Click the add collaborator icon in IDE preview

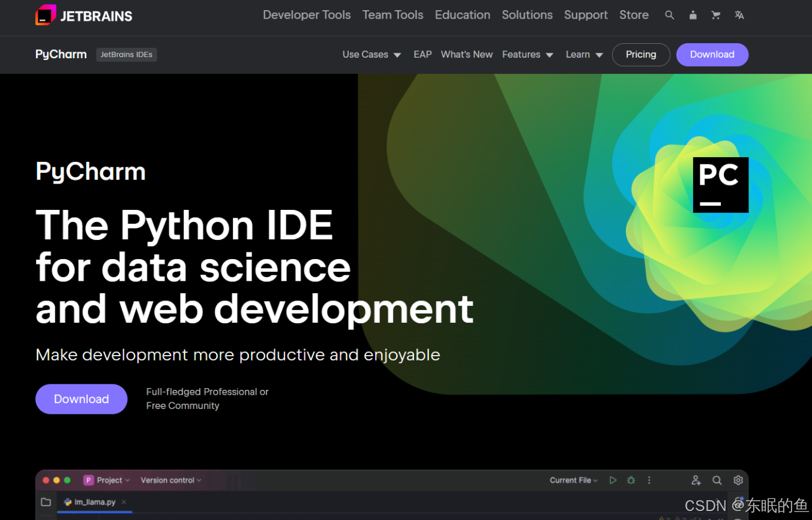pos(696,480)
